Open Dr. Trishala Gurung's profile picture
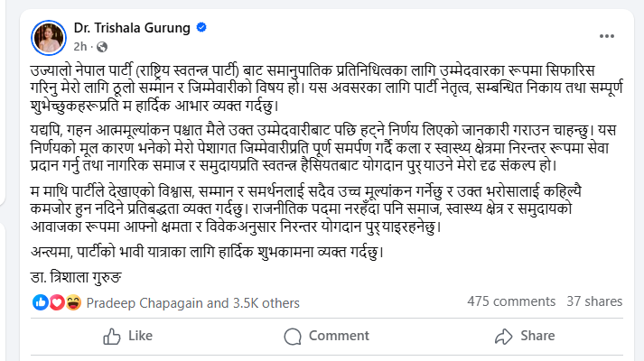The width and height of the screenshot is (644, 361). point(47,35)
